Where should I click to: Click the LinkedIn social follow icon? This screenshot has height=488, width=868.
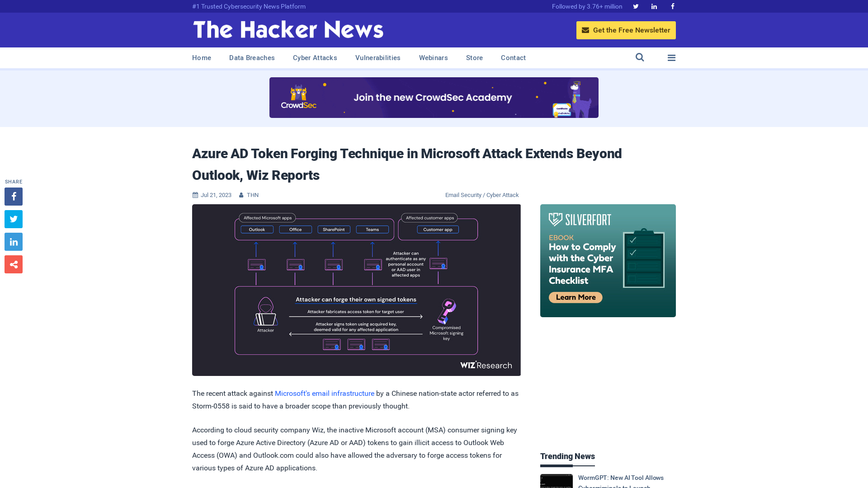pyautogui.click(x=654, y=6)
